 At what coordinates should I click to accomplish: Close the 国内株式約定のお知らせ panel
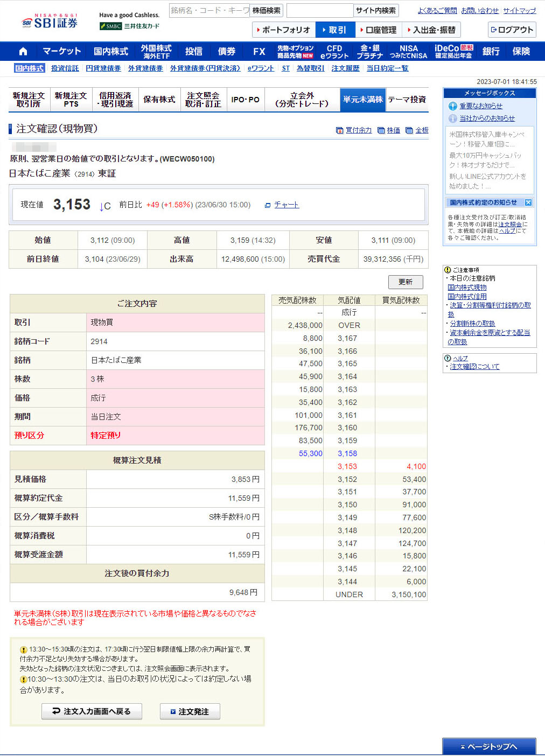[528, 202]
